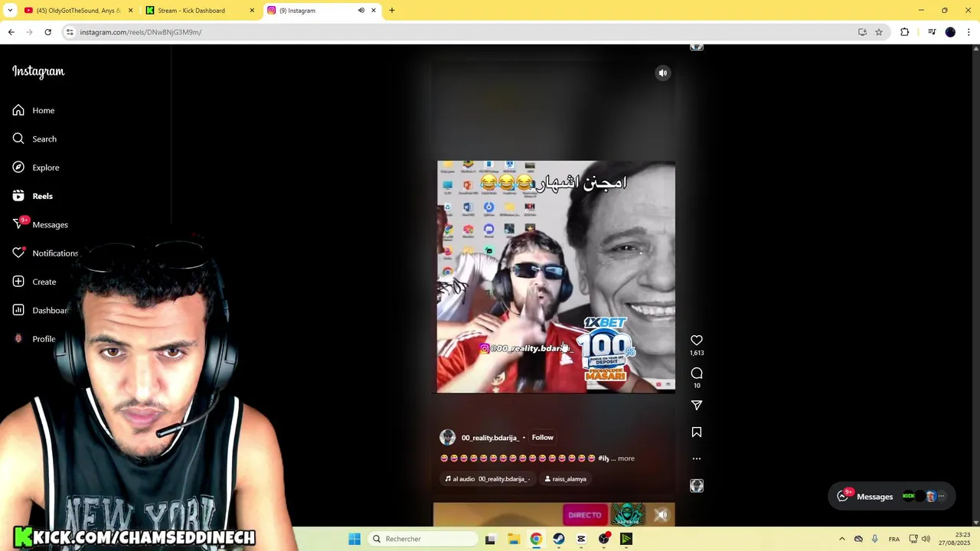Open volume control in system tray
The height and width of the screenshot is (551, 980).
point(926,539)
